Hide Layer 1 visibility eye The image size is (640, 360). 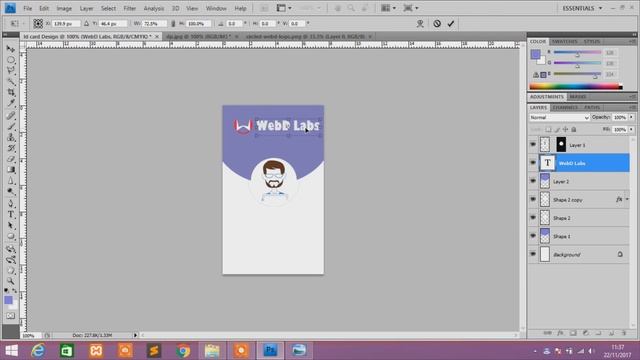[x=533, y=144]
